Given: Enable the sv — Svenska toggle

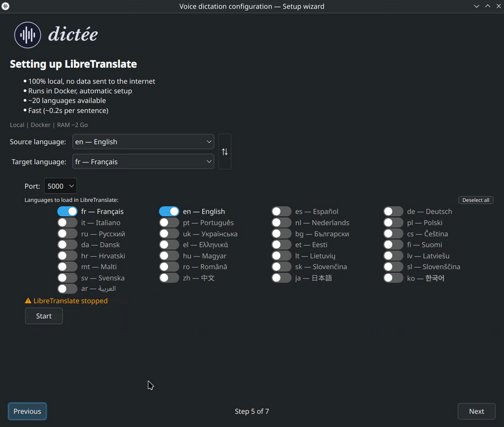Looking at the screenshot, I should (68, 278).
